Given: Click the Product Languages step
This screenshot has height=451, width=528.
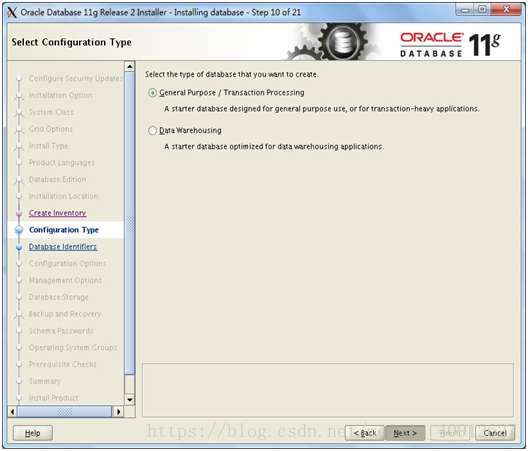Looking at the screenshot, I should (x=62, y=163).
